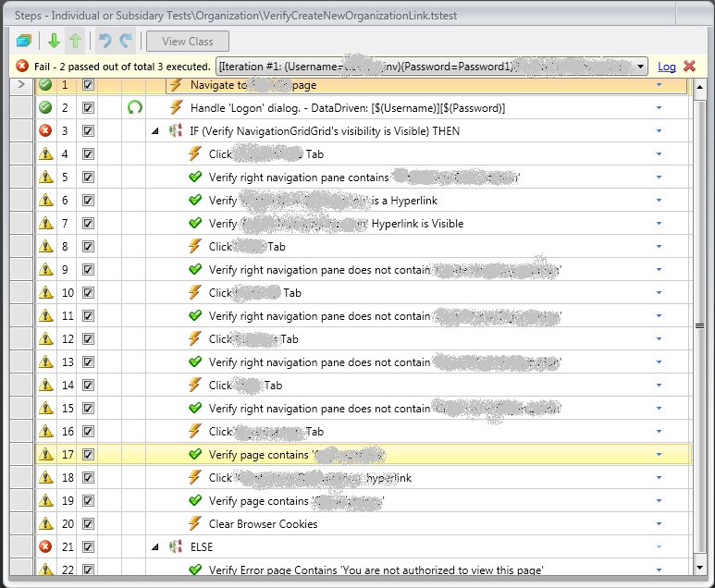Viewport: 715px width, 588px height.
Task: Select step 7 'Hyperlink is Visible' text
Action: [417, 224]
